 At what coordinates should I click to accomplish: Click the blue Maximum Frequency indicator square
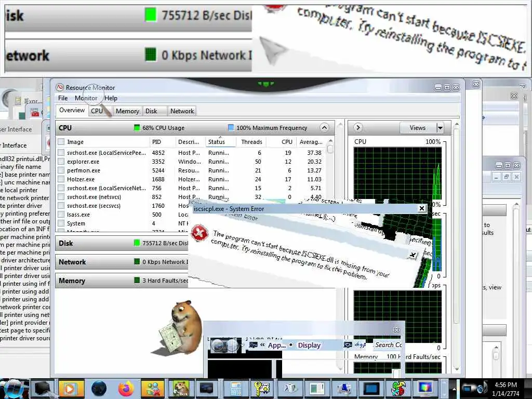(x=231, y=128)
